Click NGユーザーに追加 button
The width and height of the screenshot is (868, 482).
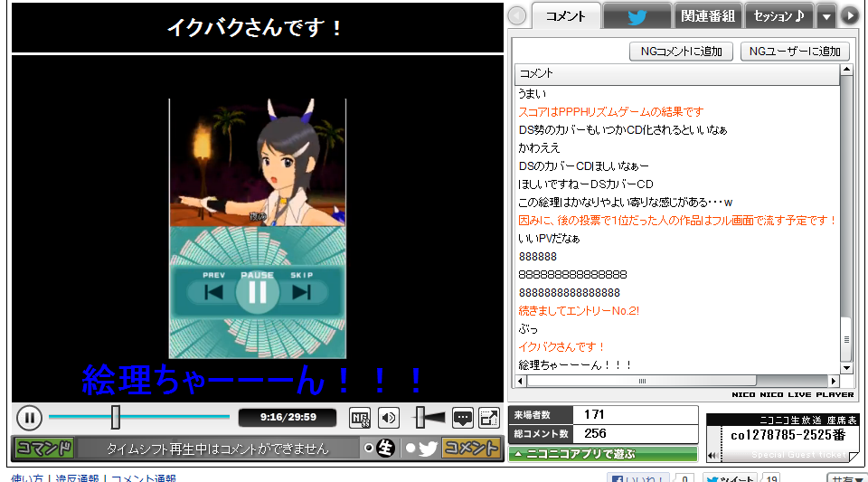(795, 52)
